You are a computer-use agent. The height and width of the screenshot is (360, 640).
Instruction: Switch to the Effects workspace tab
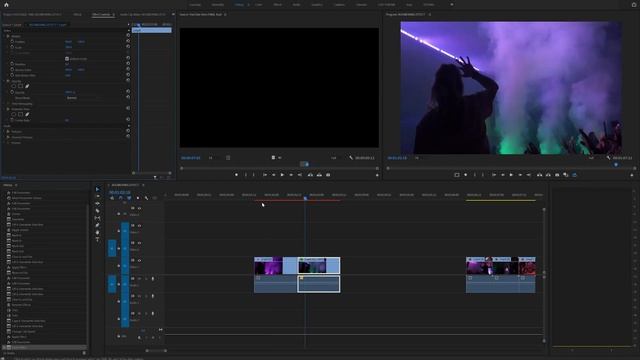click(x=278, y=4)
